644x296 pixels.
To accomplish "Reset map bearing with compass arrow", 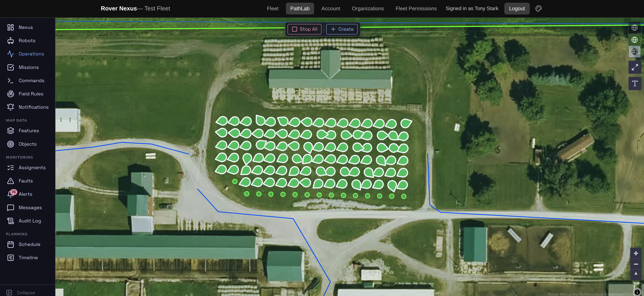I will click(636, 274).
